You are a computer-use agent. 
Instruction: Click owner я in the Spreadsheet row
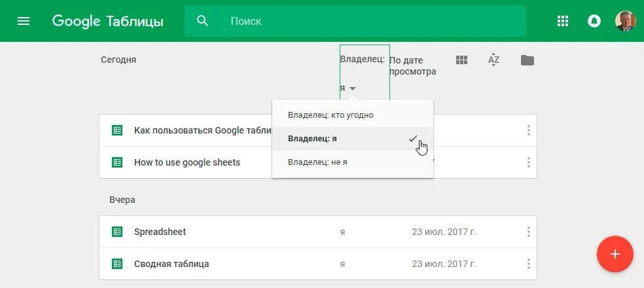(342, 232)
